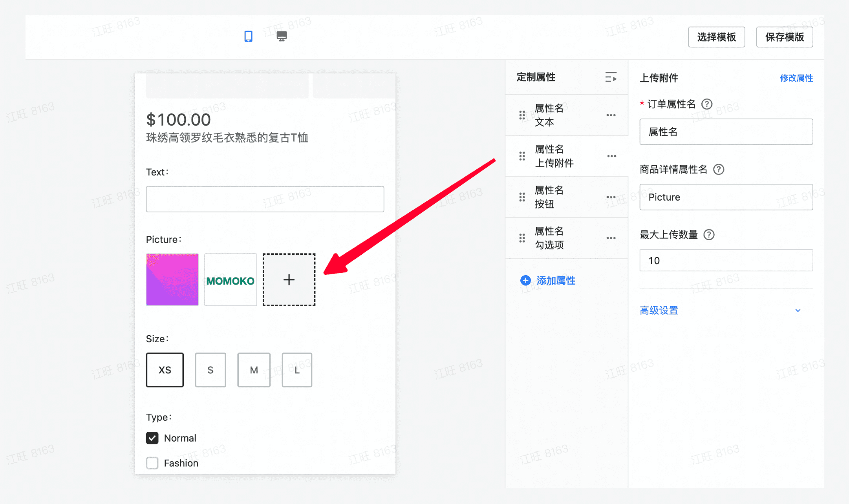This screenshot has width=849, height=504.
Task: Grab drag handle of 按钮 attribute
Action: pyautogui.click(x=522, y=197)
